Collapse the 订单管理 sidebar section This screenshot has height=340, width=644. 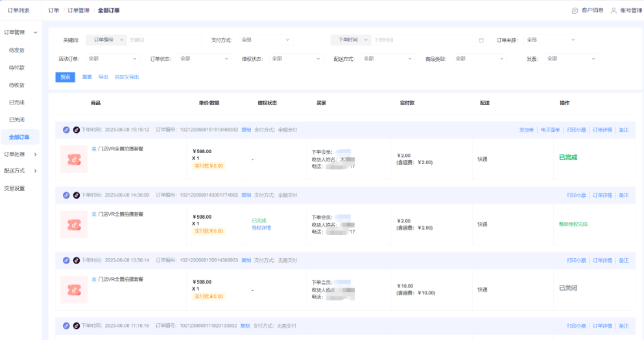(x=20, y=32)
